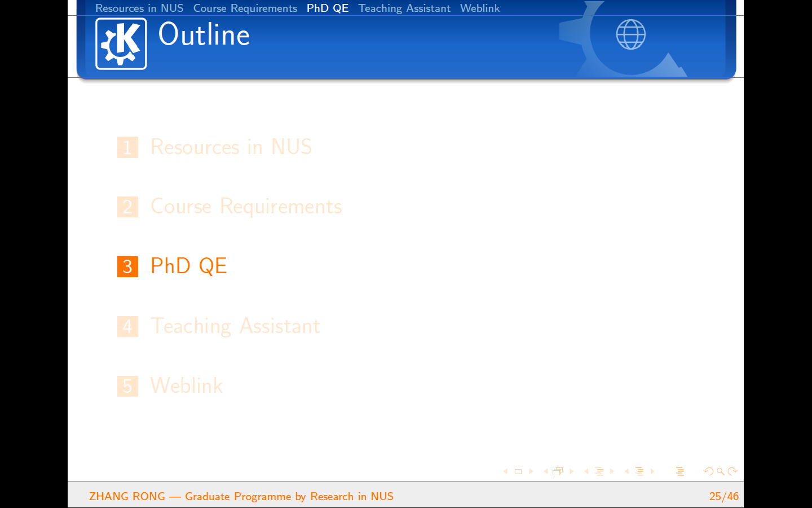Click footer title Graduate Programme by Research

(x=289, y=496)
